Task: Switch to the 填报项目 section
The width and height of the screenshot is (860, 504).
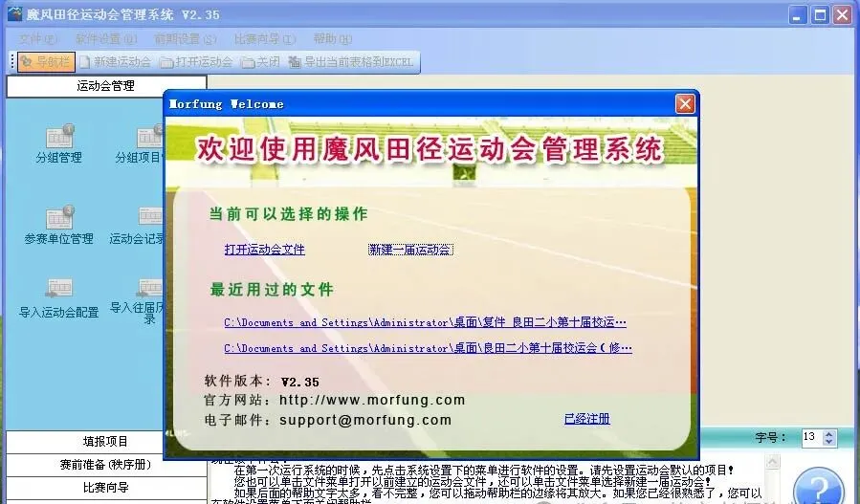Action: pyautogui.click(x=106, y=442)
